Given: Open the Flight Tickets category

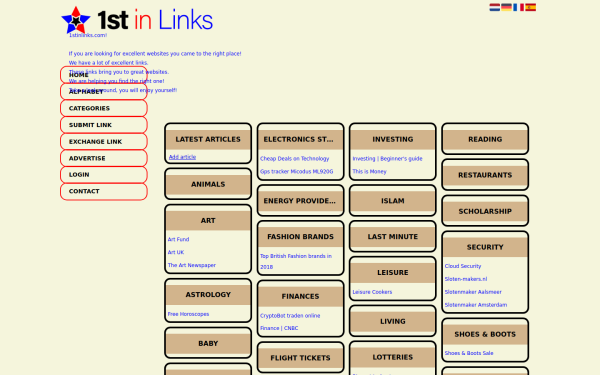Looking at the screenshot, I should [300, 358].
